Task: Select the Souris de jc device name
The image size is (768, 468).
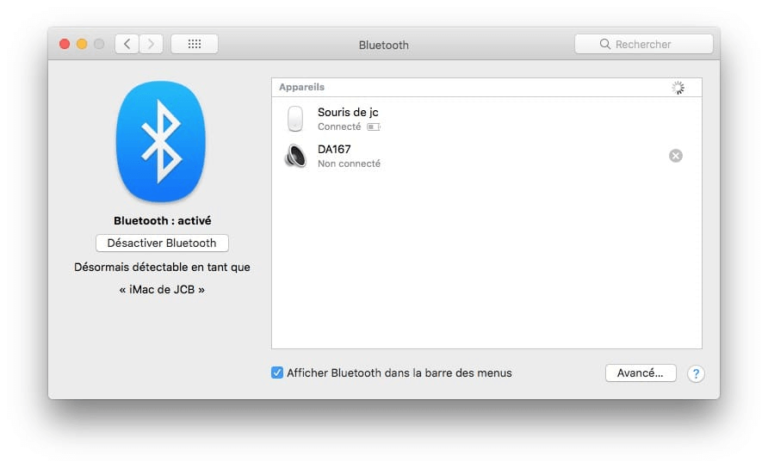Action: [x=347, y=112]
